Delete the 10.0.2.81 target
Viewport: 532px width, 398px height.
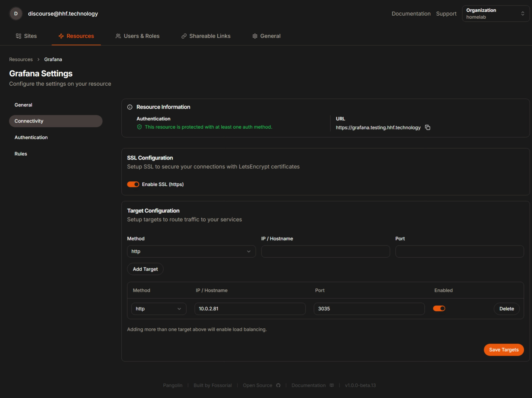pyautogui.click(x=507, y=309)
